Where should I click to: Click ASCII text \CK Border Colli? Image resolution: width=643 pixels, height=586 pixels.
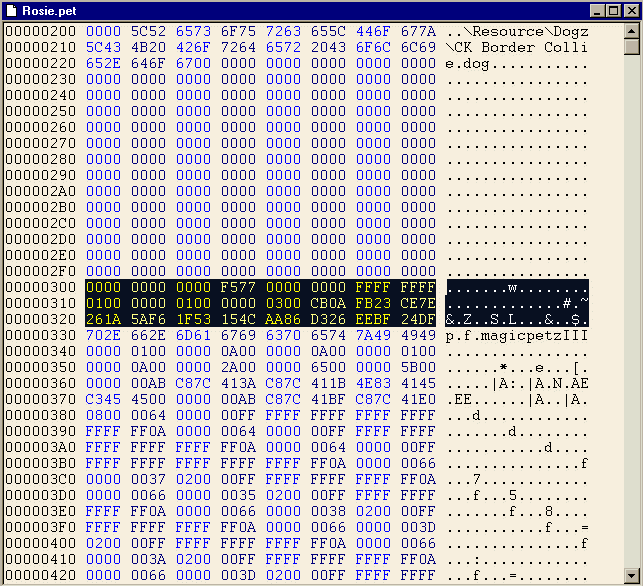[517, 48]
